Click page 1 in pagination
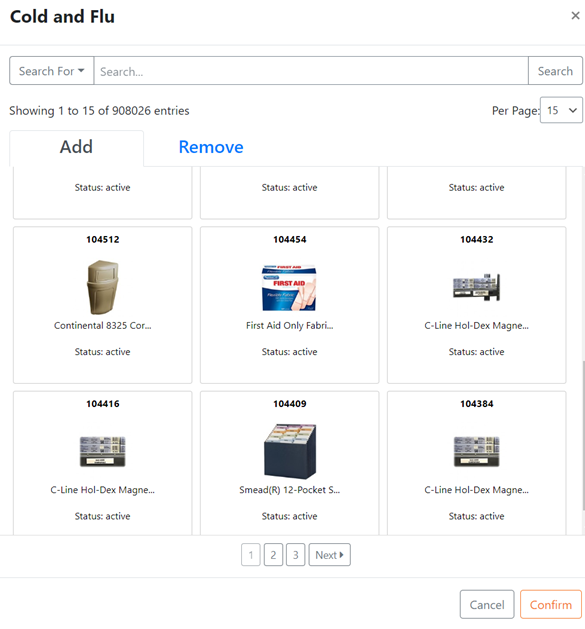Image resolution: width=585 pixels, height=629 pixels. tap(251, 555)
